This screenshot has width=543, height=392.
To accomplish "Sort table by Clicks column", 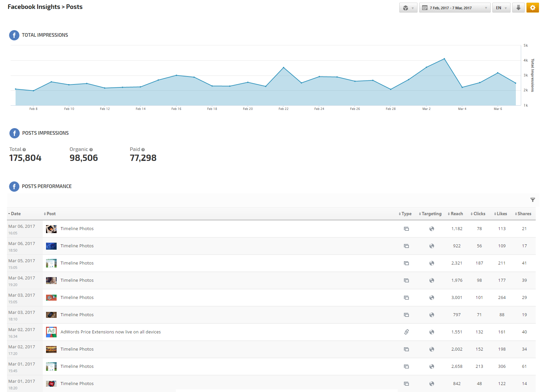I will point(479,214).
